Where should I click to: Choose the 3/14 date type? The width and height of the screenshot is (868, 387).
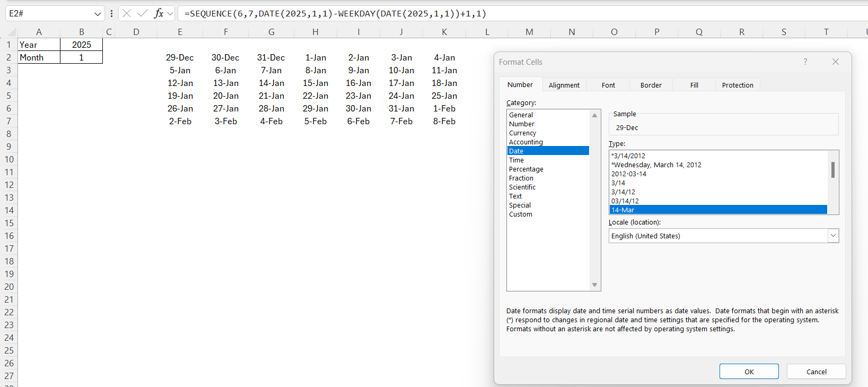tap(718, 183)
